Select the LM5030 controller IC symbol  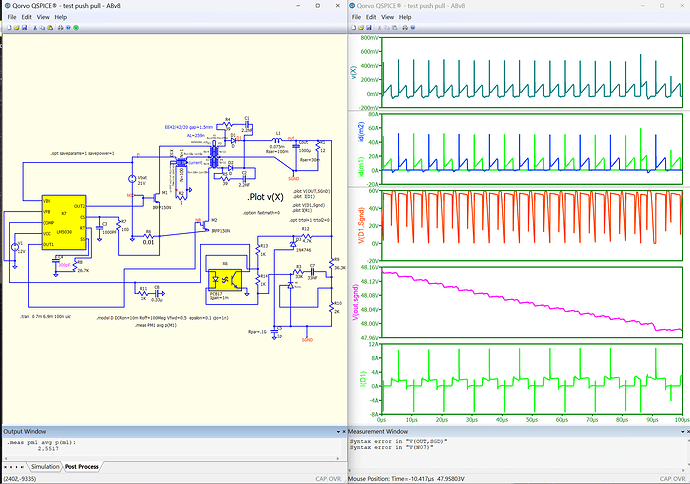(x=64, y=223)
